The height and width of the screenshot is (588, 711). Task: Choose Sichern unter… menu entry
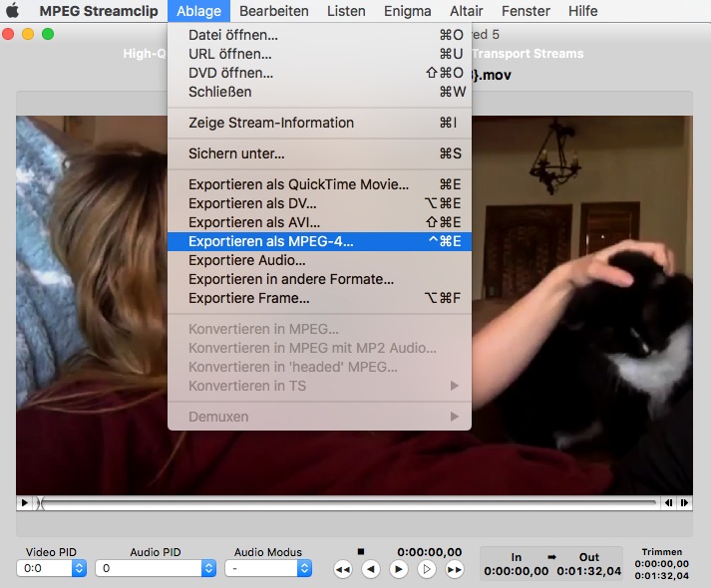(319, 153)
